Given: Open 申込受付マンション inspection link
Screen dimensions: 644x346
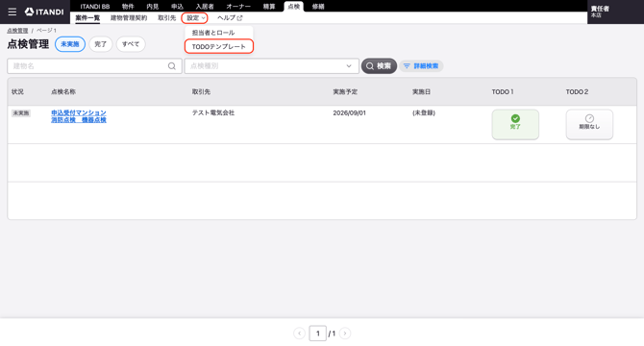Looking at the screenshot, I should [x=79, y=116].
